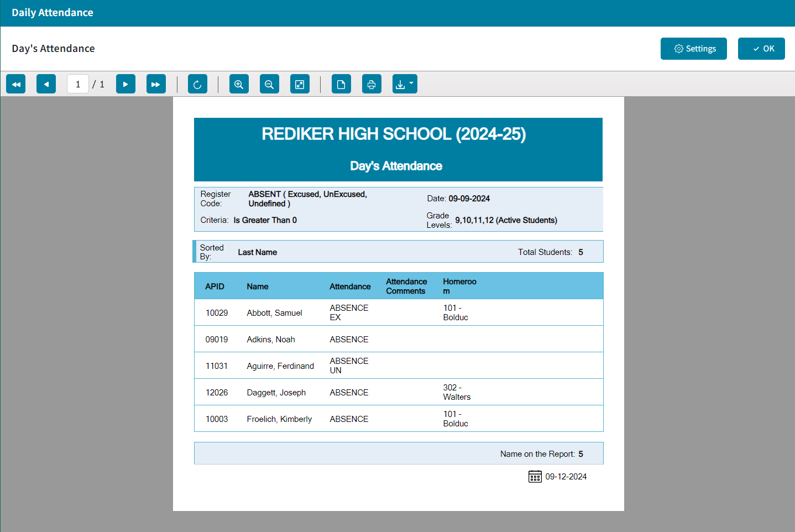This screenshot has width=795, height=532.
Task: Print the attendance report
Action: pyautogui.click(x=372, y=84)
